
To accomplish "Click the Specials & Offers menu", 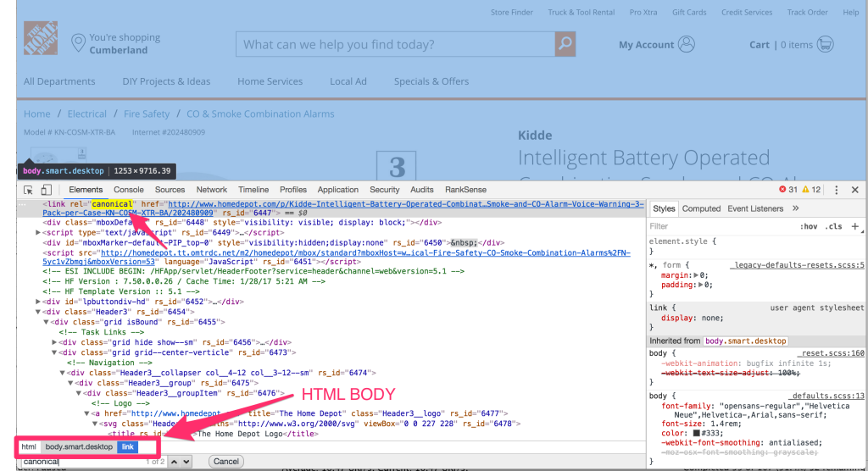I will tap(431, 81).
